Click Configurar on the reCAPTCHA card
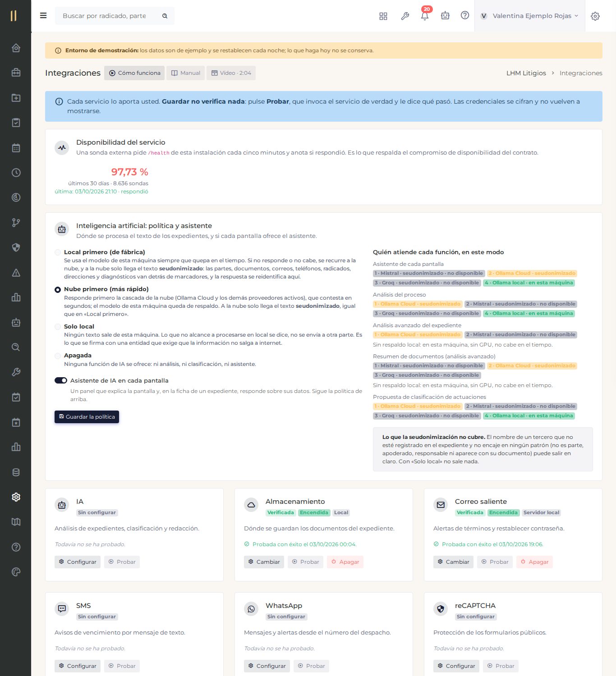616x676 pixels. point(456,666)
